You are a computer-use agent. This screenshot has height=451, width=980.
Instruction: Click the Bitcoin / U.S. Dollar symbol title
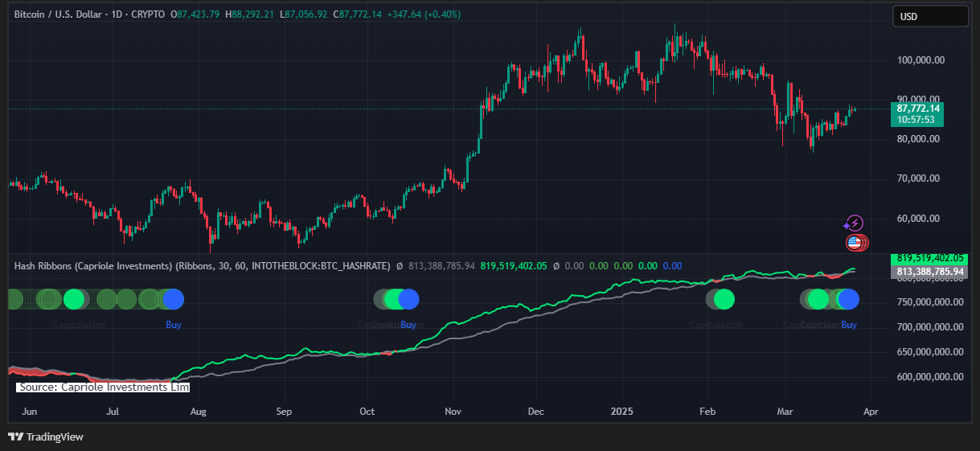click(x=66, y=14)
